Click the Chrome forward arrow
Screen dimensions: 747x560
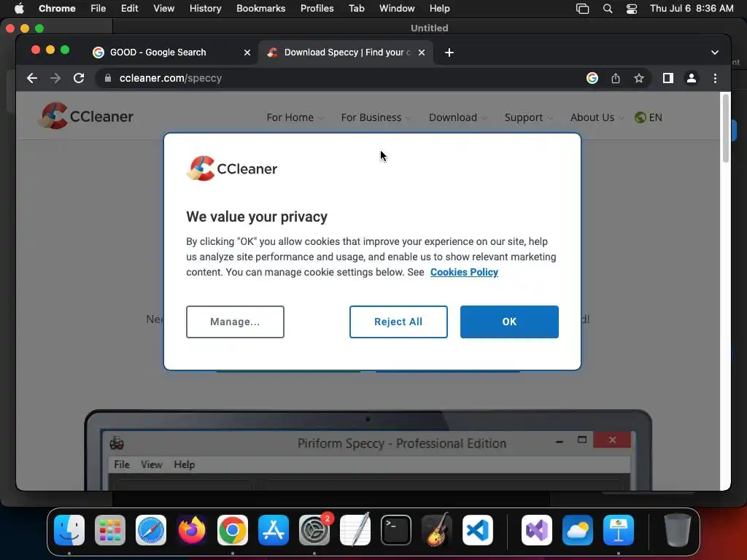pyautogui.click(x=55, y=78)
